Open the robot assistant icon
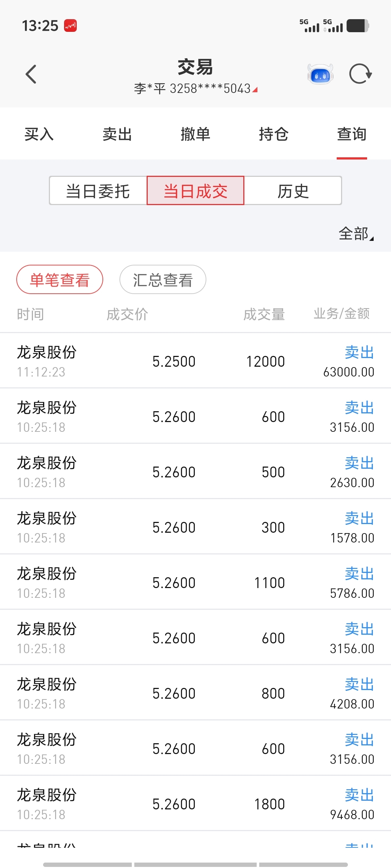 point(320,74)
